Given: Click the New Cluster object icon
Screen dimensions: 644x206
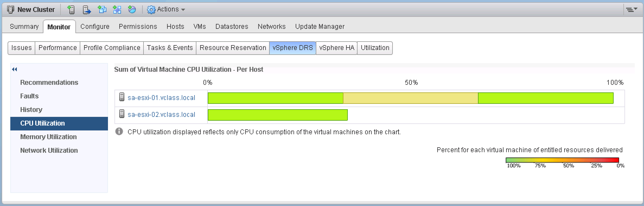Looking at the screenshot, I should [11, 10].
